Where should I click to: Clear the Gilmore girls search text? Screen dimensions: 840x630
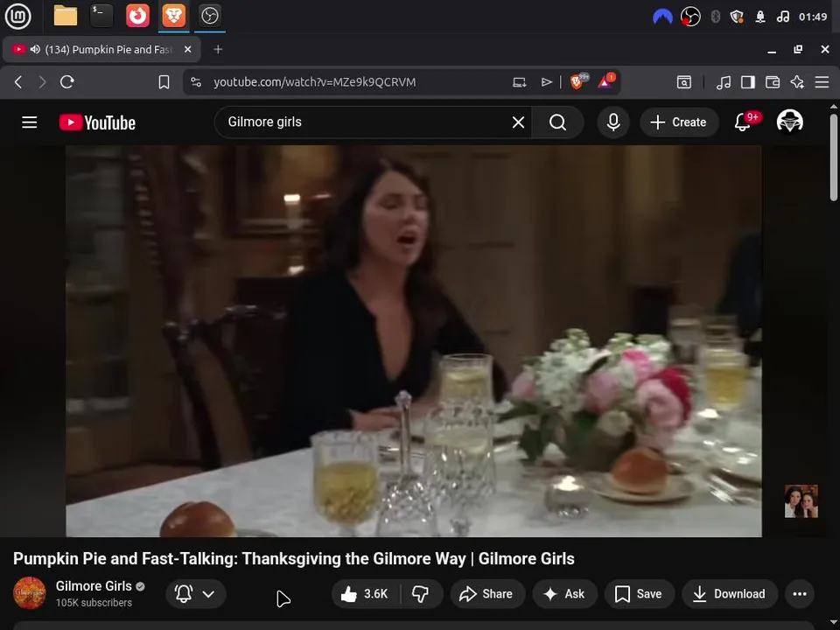[518, 122]
